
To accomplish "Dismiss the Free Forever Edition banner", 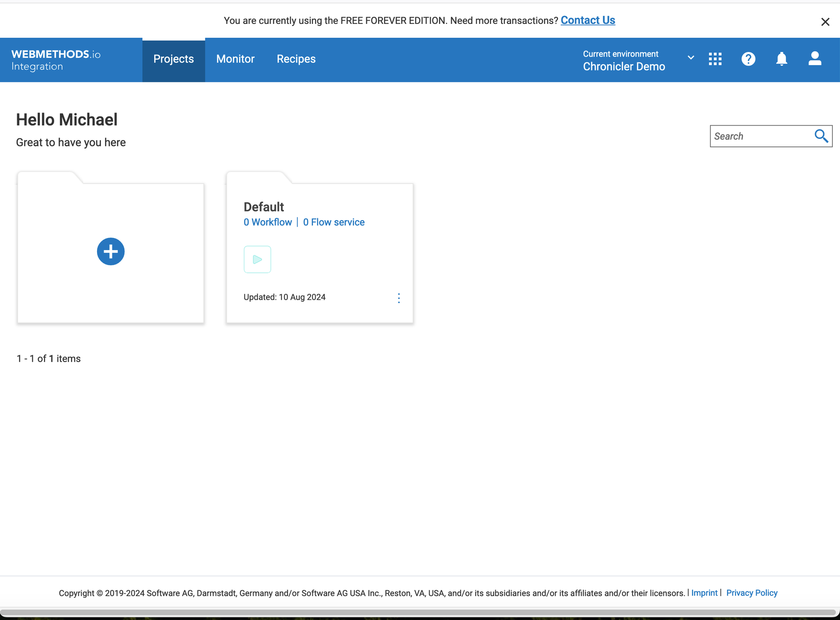I will [825, 22].
